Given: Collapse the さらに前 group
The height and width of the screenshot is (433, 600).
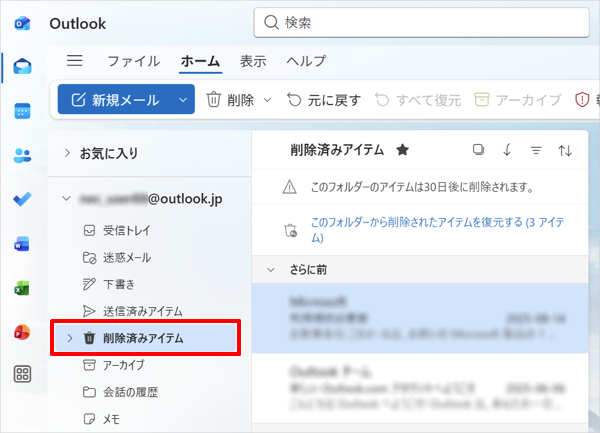Looking at the screenshot, I should click(x=271, y=270).
